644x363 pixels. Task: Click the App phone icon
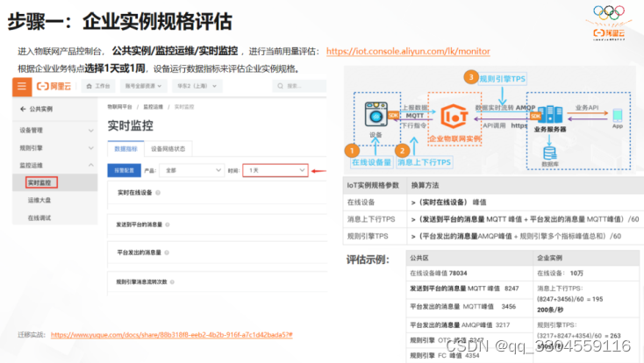618,116
